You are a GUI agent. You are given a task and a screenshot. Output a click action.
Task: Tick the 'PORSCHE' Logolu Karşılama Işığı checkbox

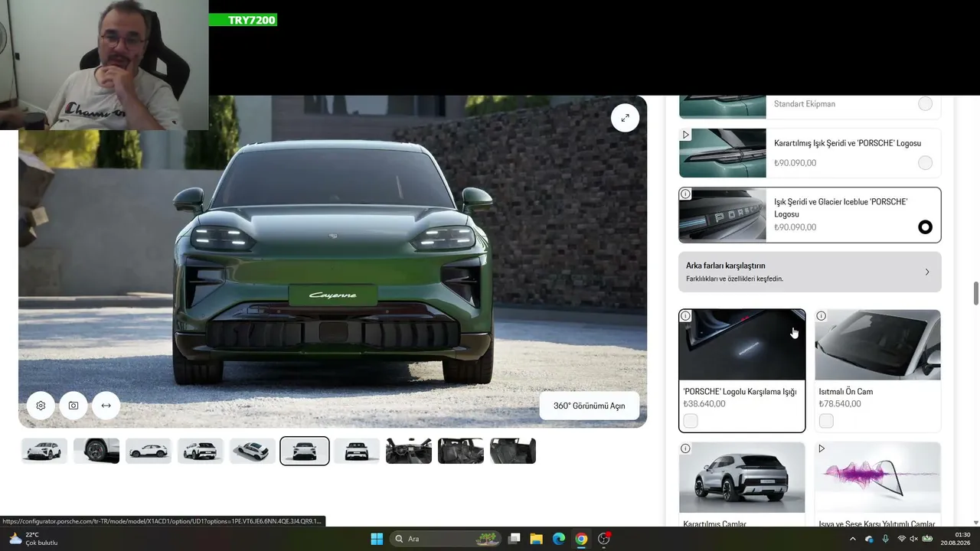tap(691, 421)
